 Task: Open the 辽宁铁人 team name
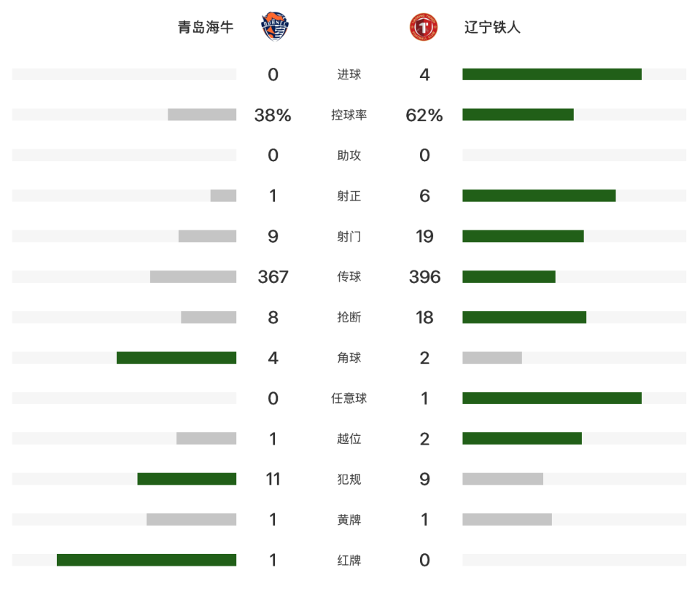tap(492, 27)
